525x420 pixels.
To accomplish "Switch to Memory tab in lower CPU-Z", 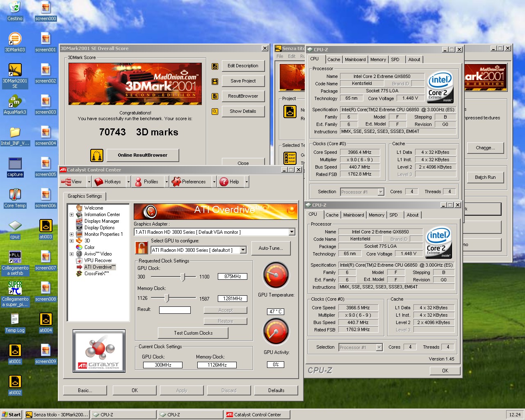I will 377,215.
